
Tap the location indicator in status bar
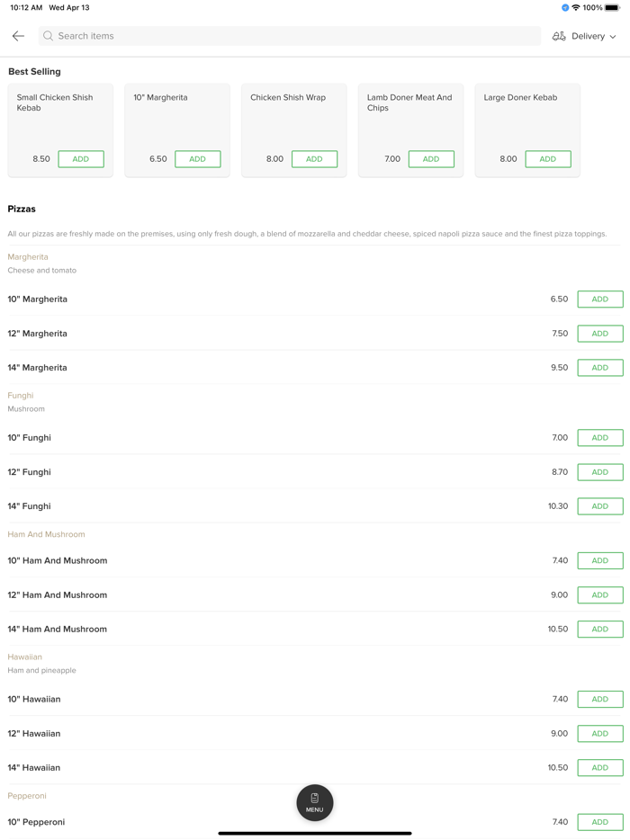pos(565,8)
